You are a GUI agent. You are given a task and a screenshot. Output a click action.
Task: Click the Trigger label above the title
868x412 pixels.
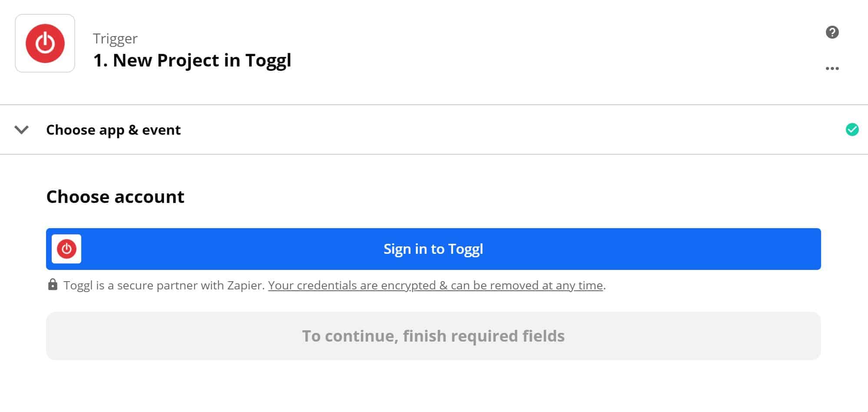point(115,39)
